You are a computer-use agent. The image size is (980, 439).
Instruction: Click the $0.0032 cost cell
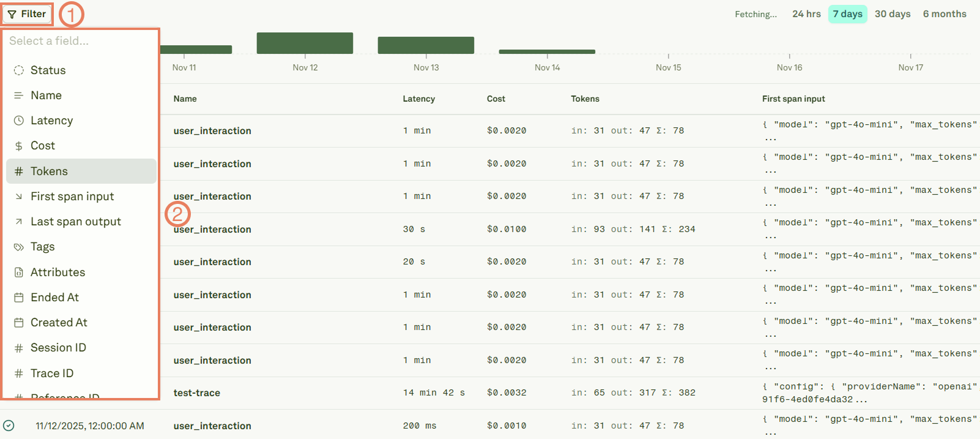click(x=507, y=393)
